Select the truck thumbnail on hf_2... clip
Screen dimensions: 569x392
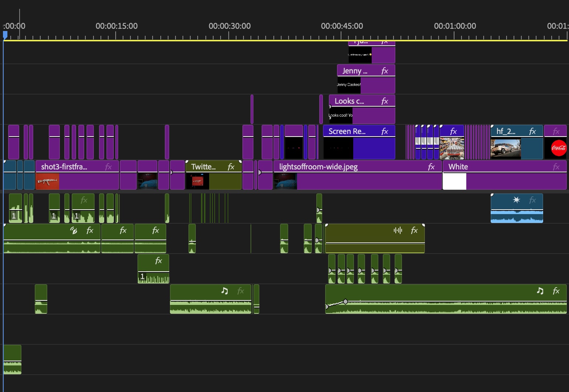point(505,148)
